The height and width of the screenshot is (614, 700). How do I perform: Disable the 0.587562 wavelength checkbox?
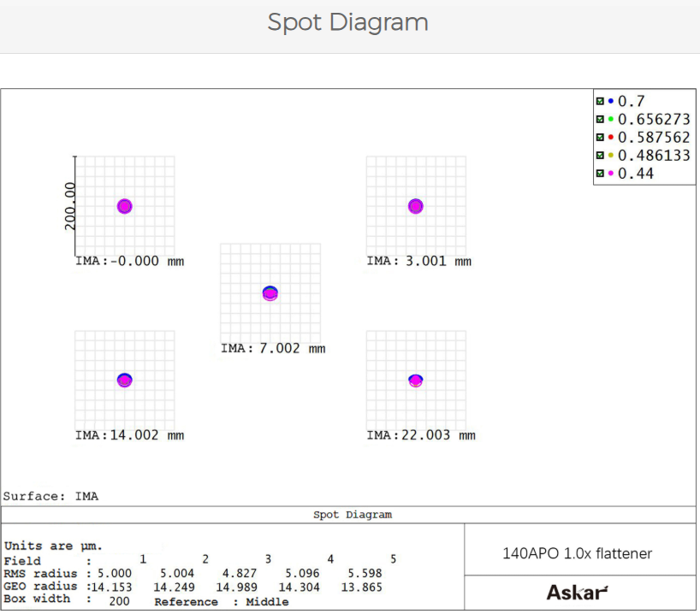tap(600, 138)
